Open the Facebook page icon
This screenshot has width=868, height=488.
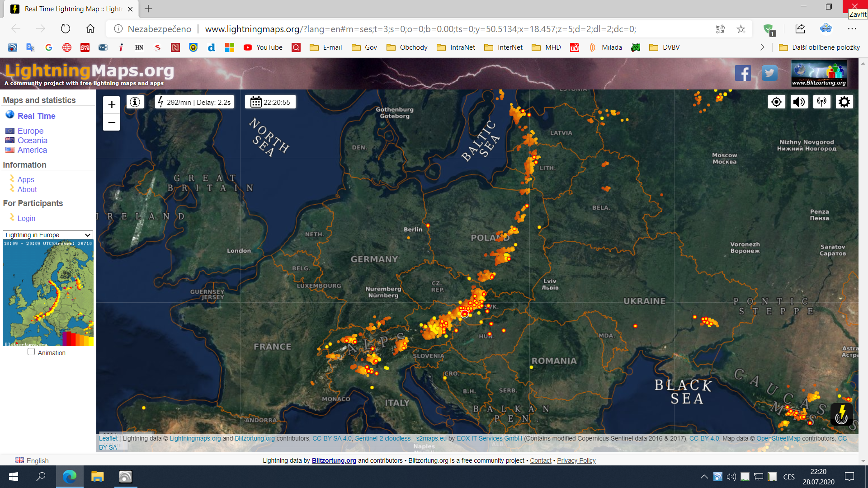coord(743,73)
